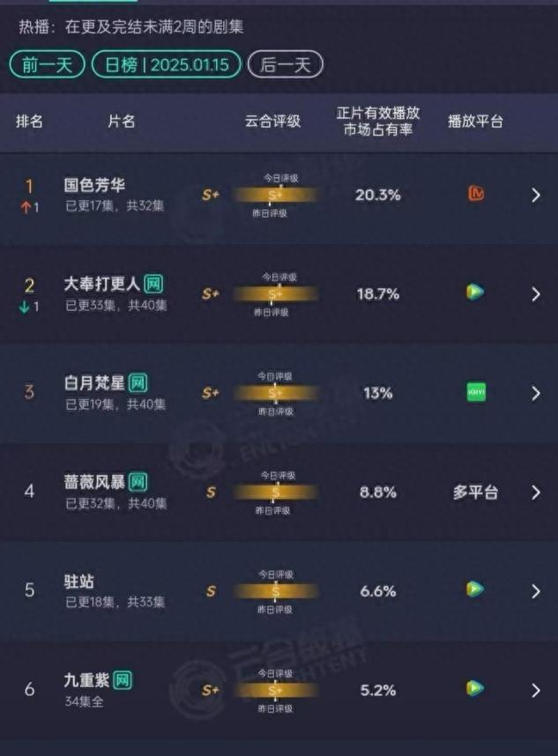The width and height of the screenshot is (558, 756).
Task: Expand details arrow for 白月梵星
Action: (x=536, y=394)
